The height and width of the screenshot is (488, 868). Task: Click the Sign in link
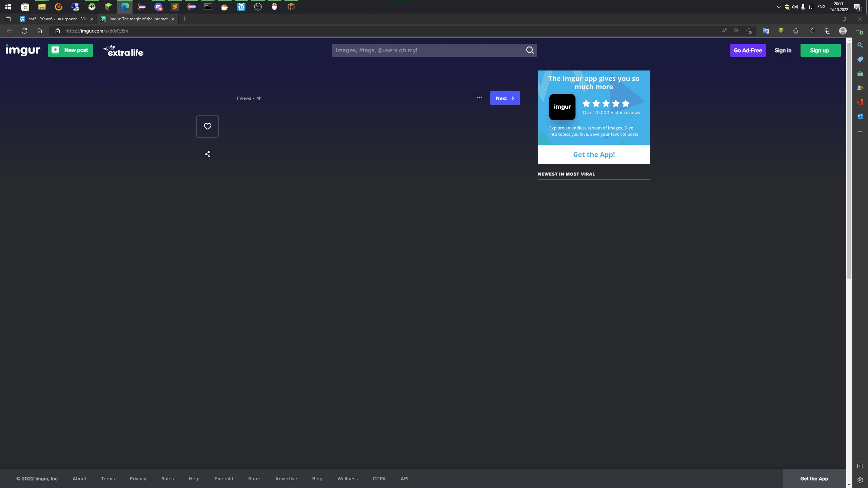coord(783,50)
